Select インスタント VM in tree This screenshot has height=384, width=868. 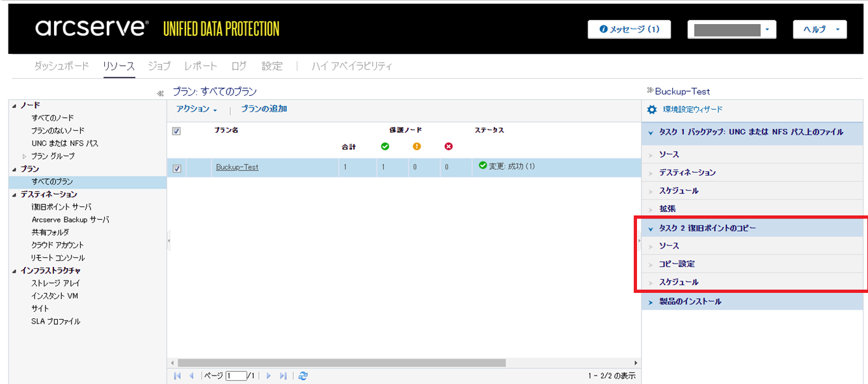55,296
